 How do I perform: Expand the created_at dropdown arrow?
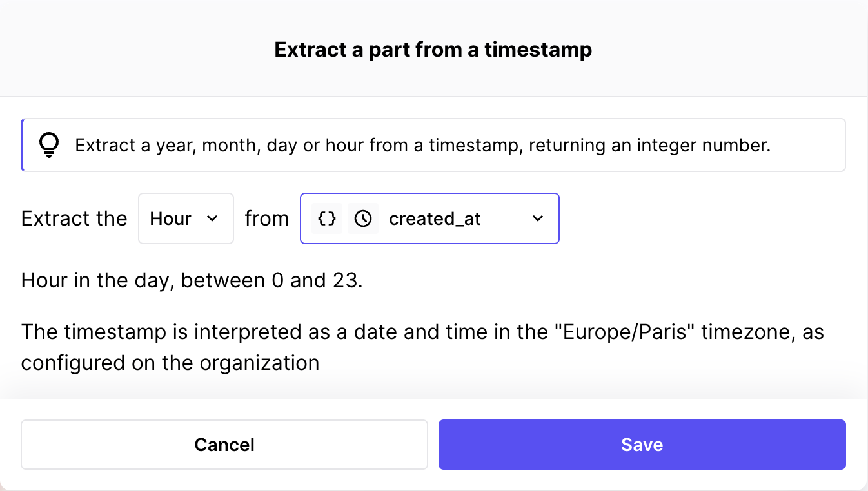[x=538, y=218]
